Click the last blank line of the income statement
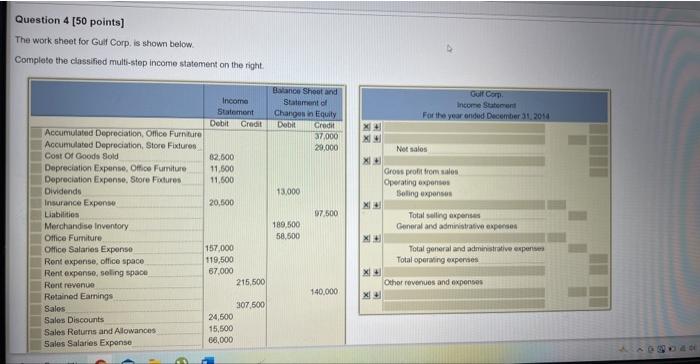The height and width of the screenshot is (364, 700). 464,304
